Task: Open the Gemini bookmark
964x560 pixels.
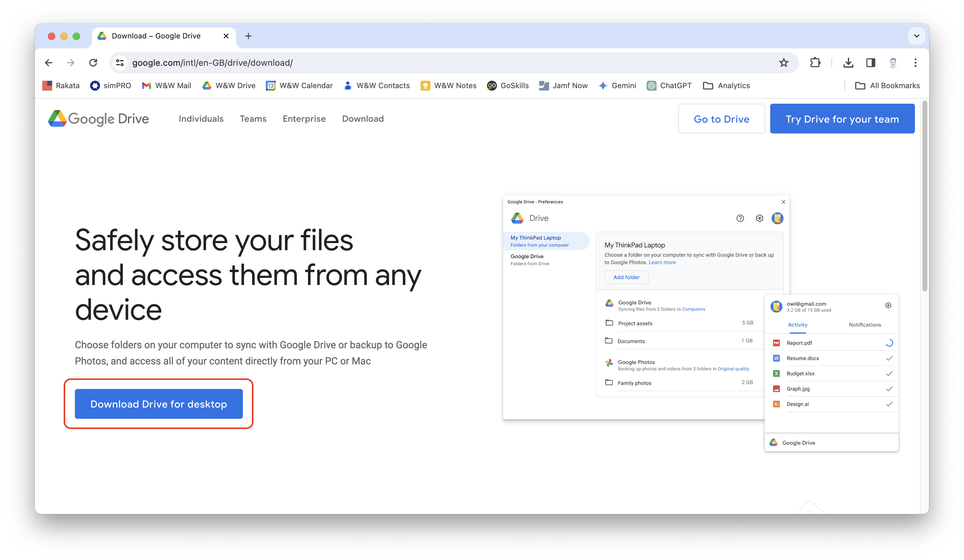Action: pos(617,86)
